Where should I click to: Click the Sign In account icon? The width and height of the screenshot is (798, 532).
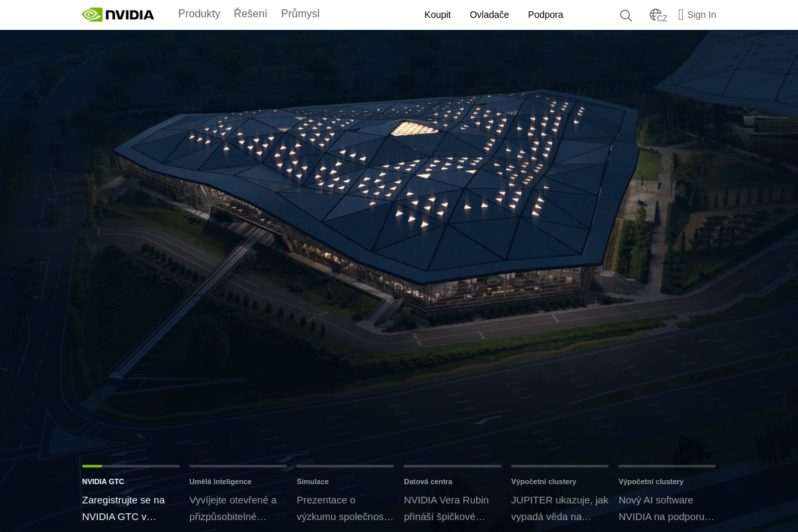pos(681,15)
